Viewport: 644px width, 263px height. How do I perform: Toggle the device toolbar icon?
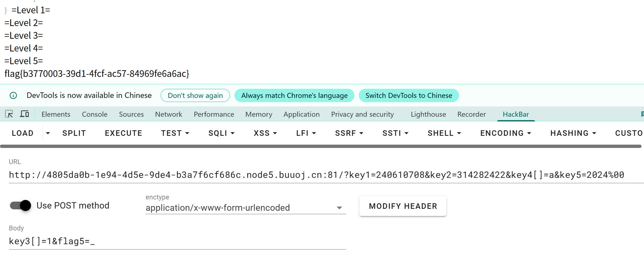(24, 114)
